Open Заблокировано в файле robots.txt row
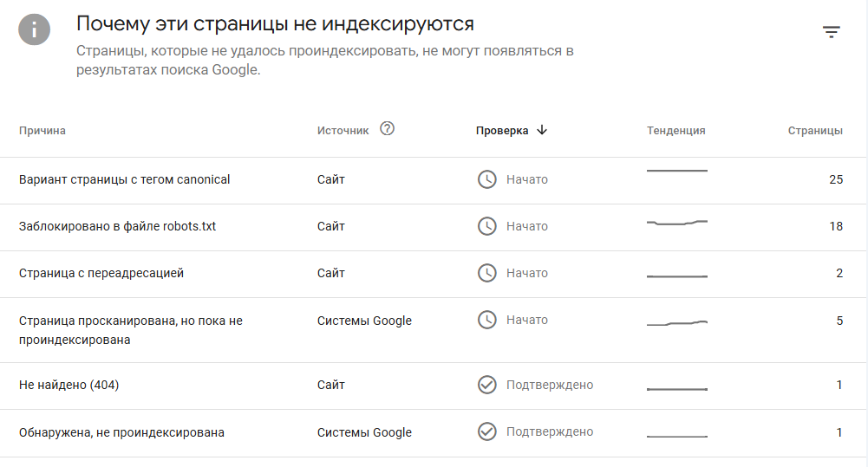 point(118,227)
